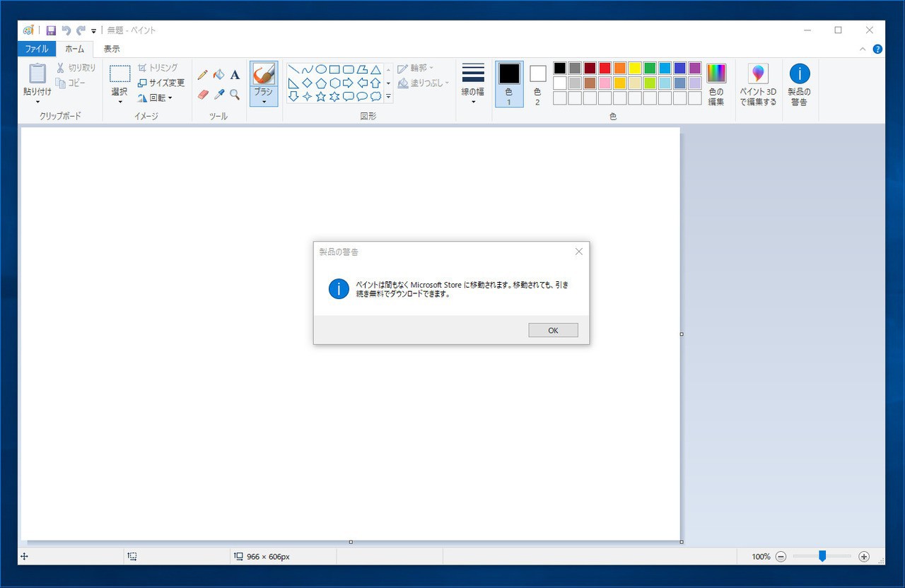Select the Brush (ブラシ) tool icon

pos(264,73)
